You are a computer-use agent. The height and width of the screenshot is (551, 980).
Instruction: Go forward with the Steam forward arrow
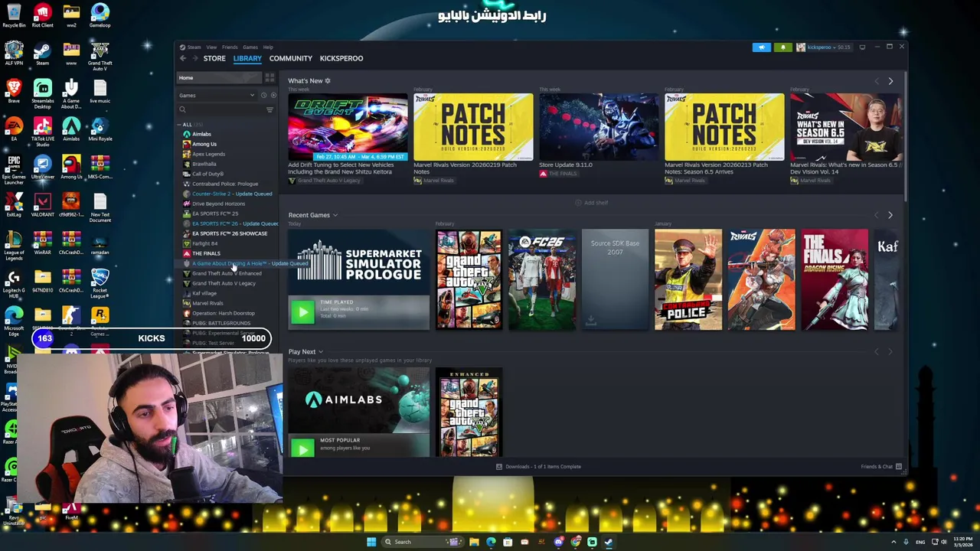click(194, 58)
